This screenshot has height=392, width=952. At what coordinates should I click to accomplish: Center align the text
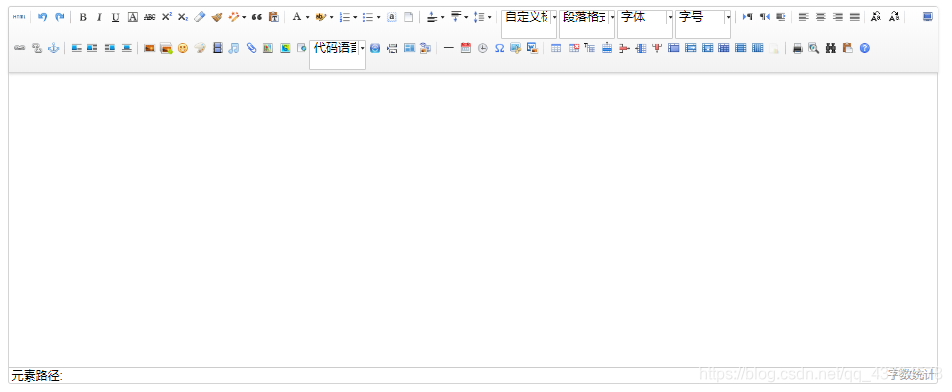pos(820,17)
